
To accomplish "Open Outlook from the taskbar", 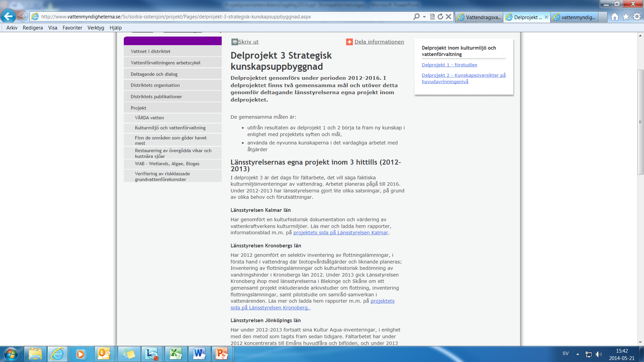I will [x=104, y=354].
